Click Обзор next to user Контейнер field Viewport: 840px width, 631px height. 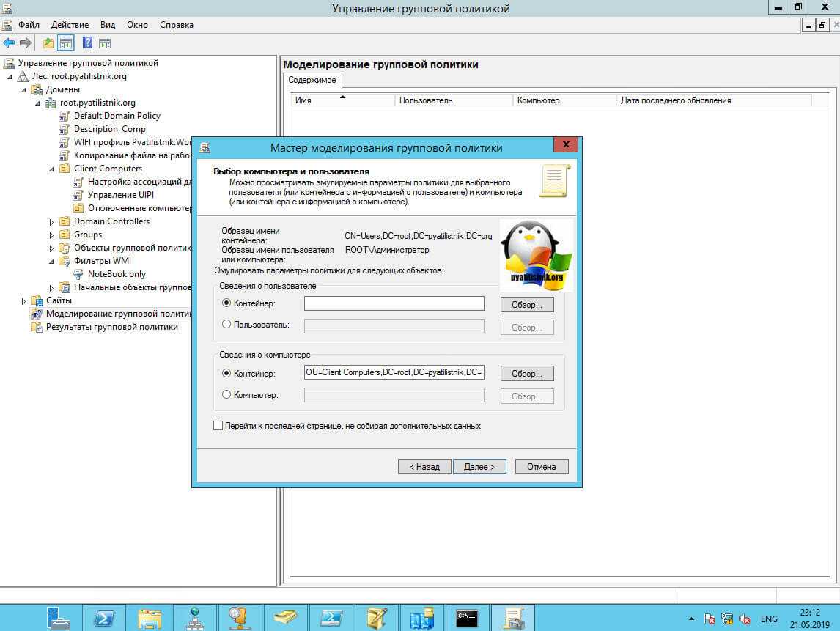pyautogui.click(x=527, y=304)
